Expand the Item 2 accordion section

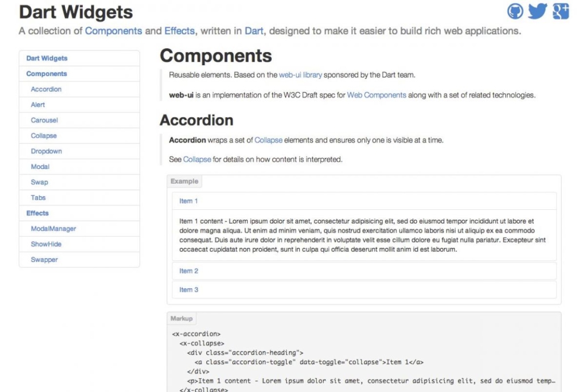coord(189,271)
